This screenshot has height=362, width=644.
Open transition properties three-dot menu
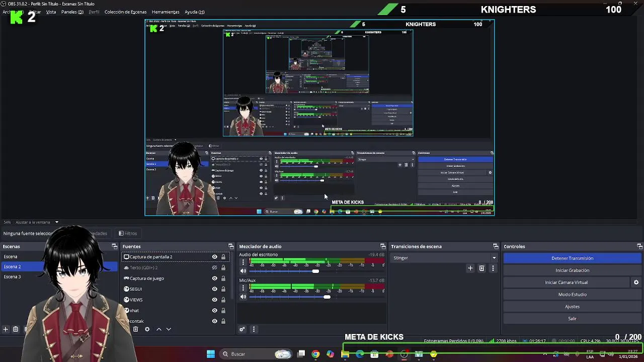click(x=493, y=268)
